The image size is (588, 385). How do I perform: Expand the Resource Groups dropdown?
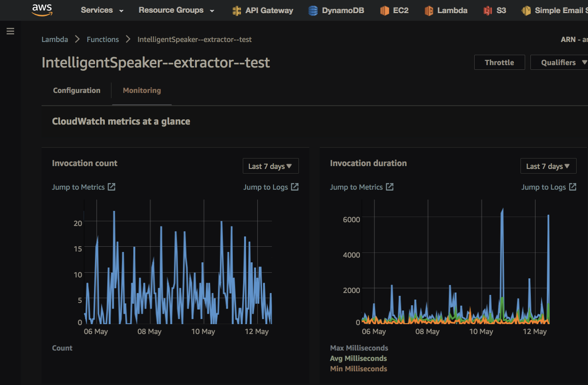(x=176, y=10)
